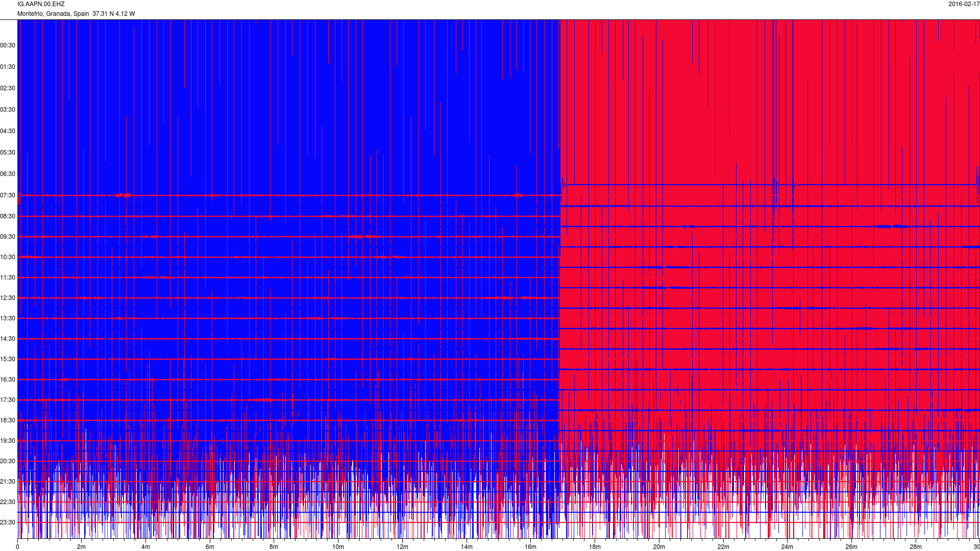Click the 8m axis tick label
Viewport: 980px width, 551px height.
274,547
